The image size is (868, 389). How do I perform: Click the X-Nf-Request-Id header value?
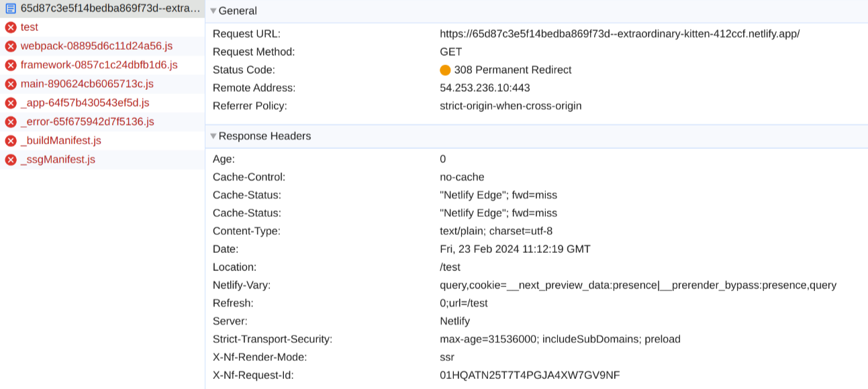530,376
